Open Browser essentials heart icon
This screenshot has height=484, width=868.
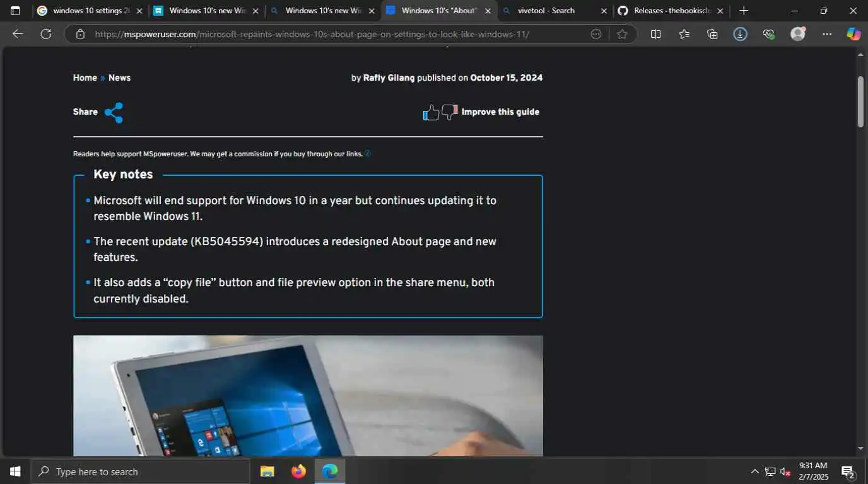[x=769, y=34]
